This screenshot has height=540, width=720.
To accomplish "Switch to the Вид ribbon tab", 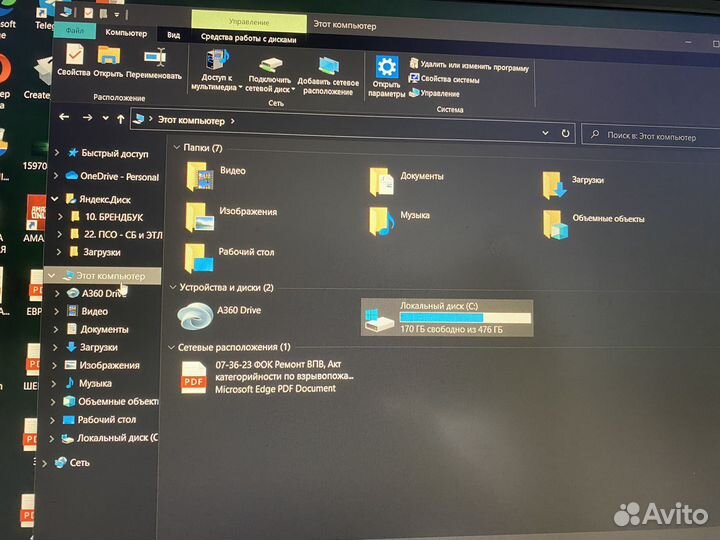I will tap(173, 34).
